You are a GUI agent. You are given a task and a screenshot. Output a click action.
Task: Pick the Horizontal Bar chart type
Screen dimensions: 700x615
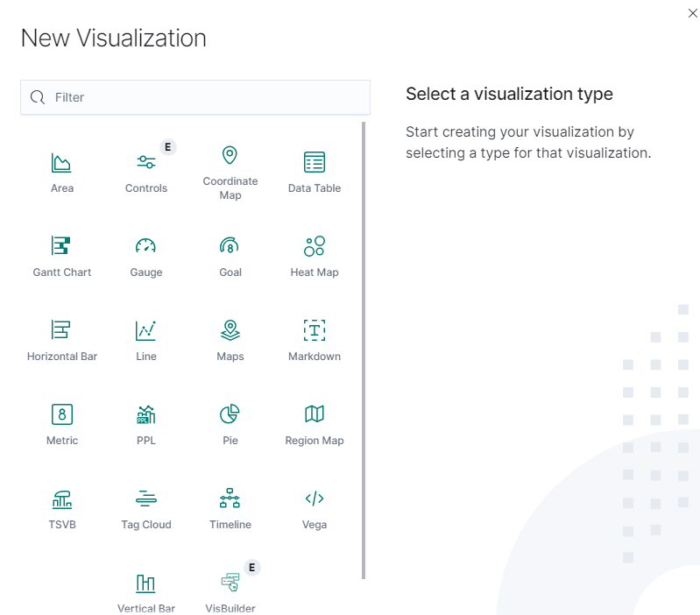coord(62,341)
